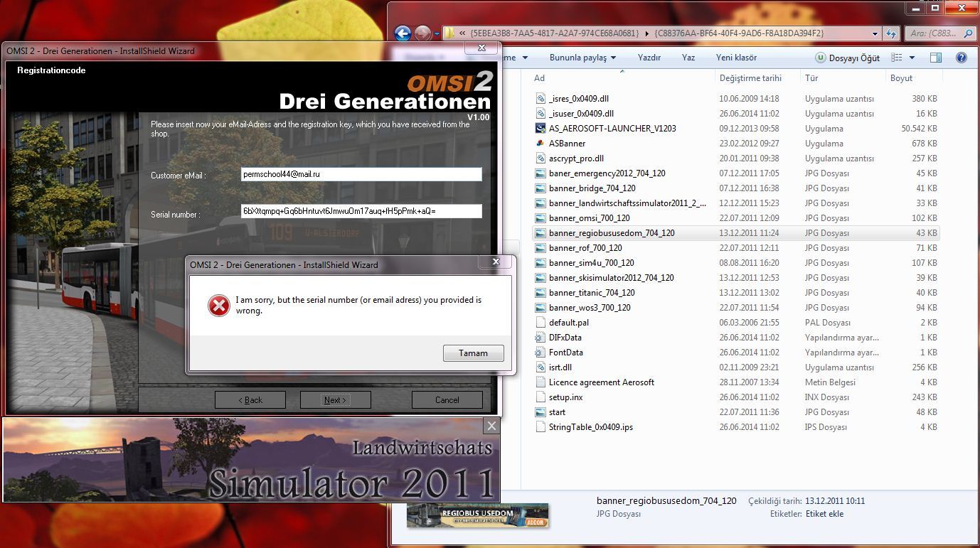Select the banner_bridge_704_120 image icon
Screen dimensions: 980x548
(540, 188)
